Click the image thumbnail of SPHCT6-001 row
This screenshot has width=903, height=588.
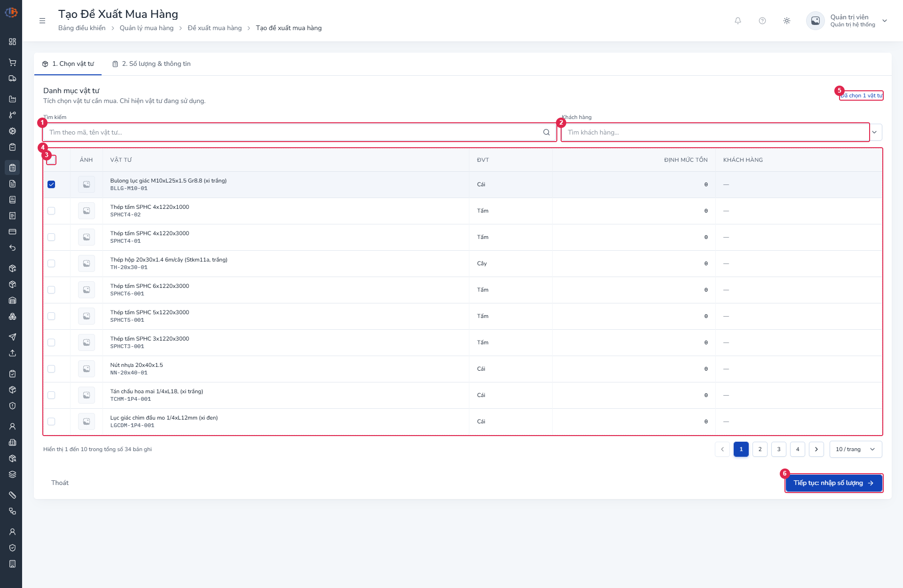[87, 290]
